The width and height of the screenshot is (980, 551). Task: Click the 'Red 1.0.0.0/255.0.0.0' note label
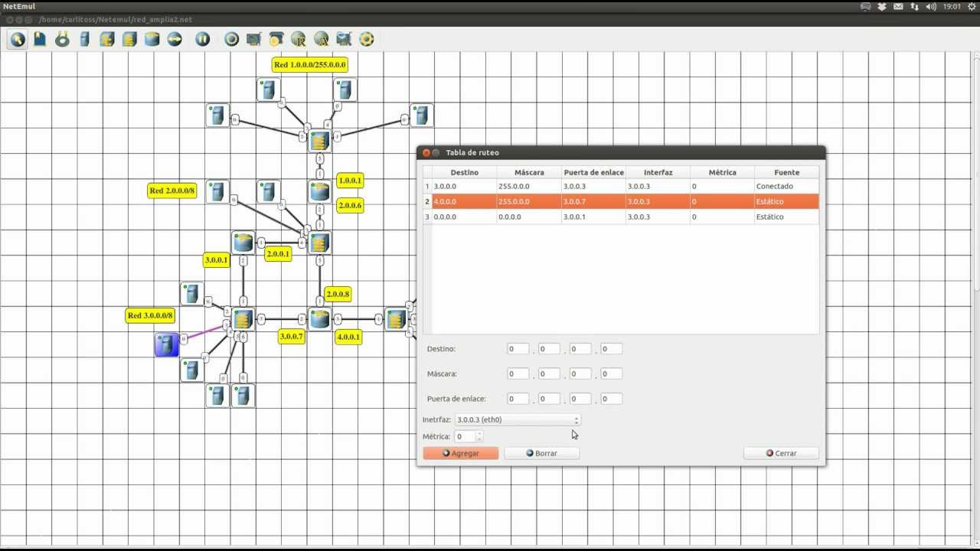point(310,65)
